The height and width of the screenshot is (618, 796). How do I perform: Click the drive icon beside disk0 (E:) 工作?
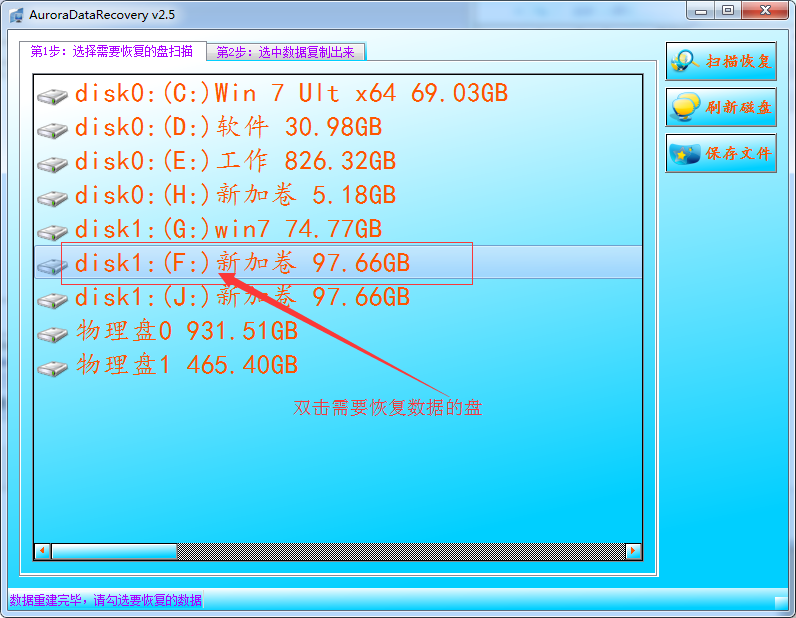coord(52,164)
